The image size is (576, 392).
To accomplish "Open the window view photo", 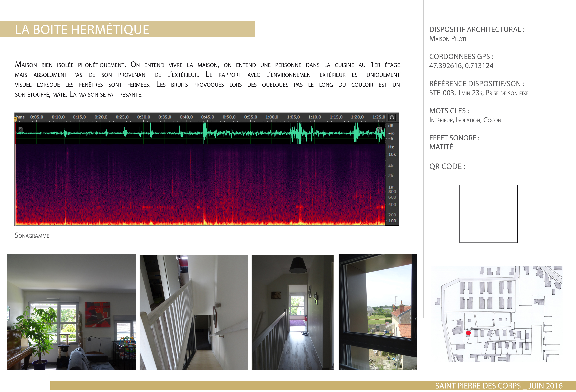I will [x=378, y=312].
